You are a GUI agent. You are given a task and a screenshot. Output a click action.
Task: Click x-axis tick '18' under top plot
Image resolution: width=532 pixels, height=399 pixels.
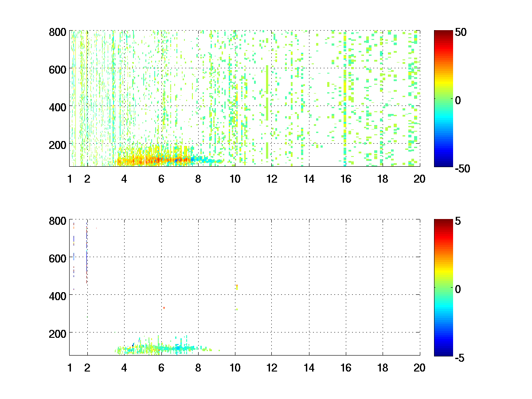pyautogui.click(x=383, y=179)
